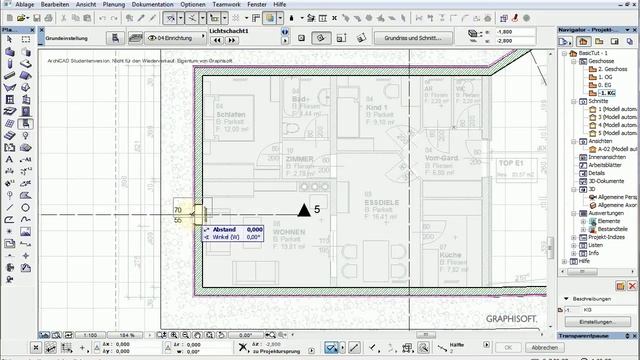The width and height of the screenshot is (640, 360).
Task: Click the Abbrechen button
Action: pos(544,348)
